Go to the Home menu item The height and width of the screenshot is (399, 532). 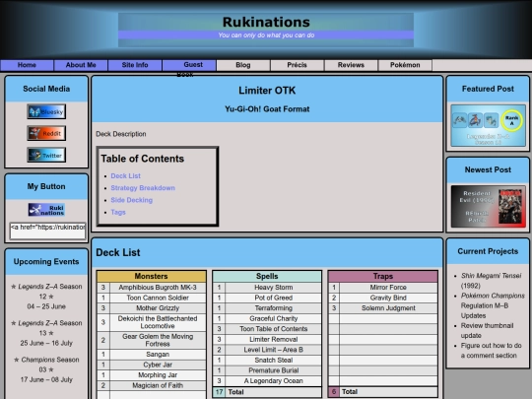tap(27, 65)
